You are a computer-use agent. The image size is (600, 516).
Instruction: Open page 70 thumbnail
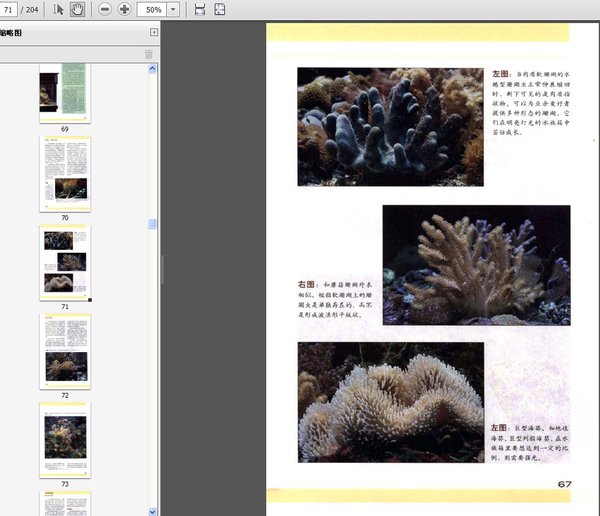pos(64,173)
